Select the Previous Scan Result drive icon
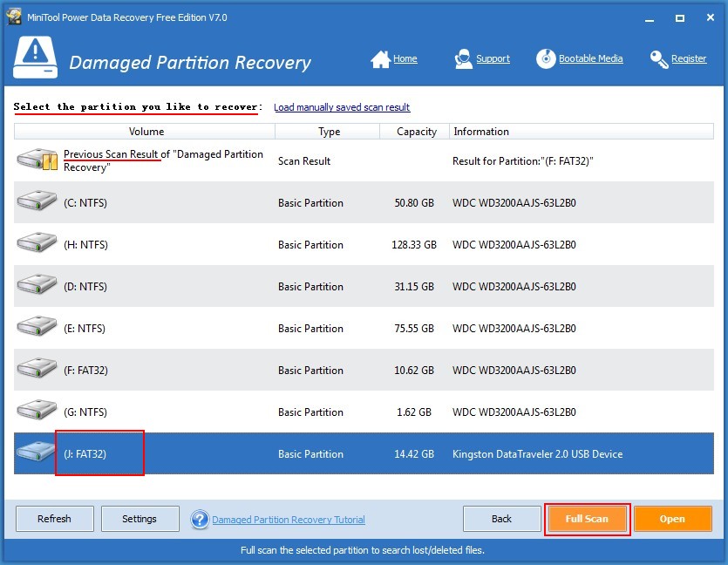728x565 pixels. point(37,160)
